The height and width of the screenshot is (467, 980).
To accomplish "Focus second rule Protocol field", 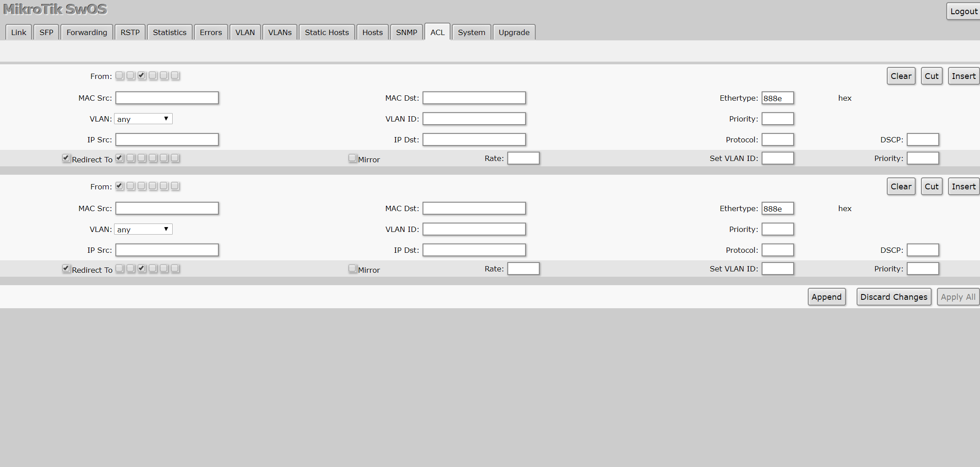I will [x=778, y=250].
